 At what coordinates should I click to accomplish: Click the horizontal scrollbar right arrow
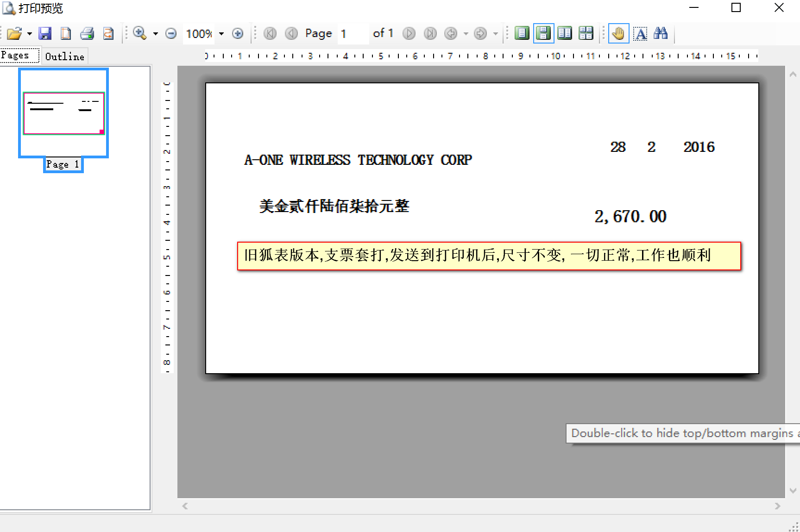tap(778, 506)
